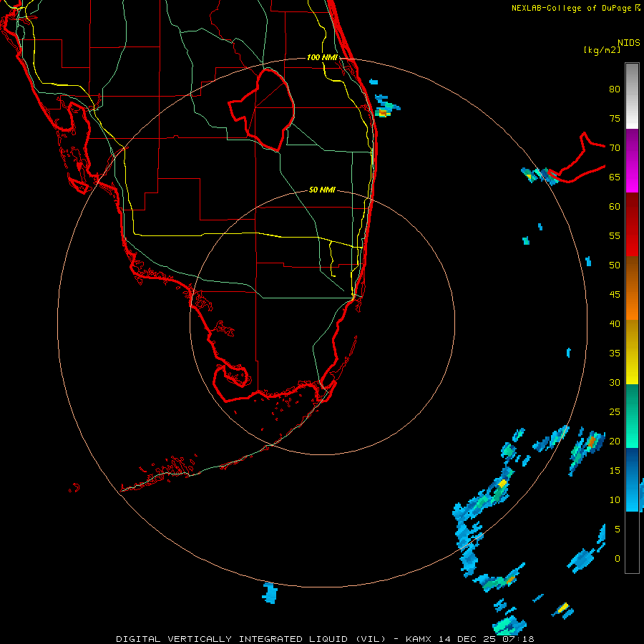Viewport: 644px width, 644px height.
Task: Click the bright red 55 segment of color scale
Action: [x=632, y=240]
